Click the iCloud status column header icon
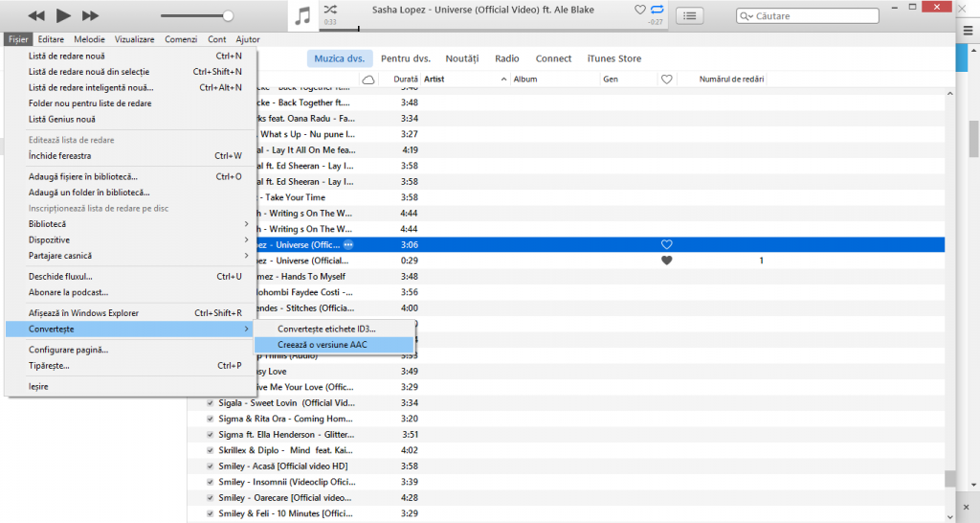The image size is (980, 523). [x=368, y=80]
